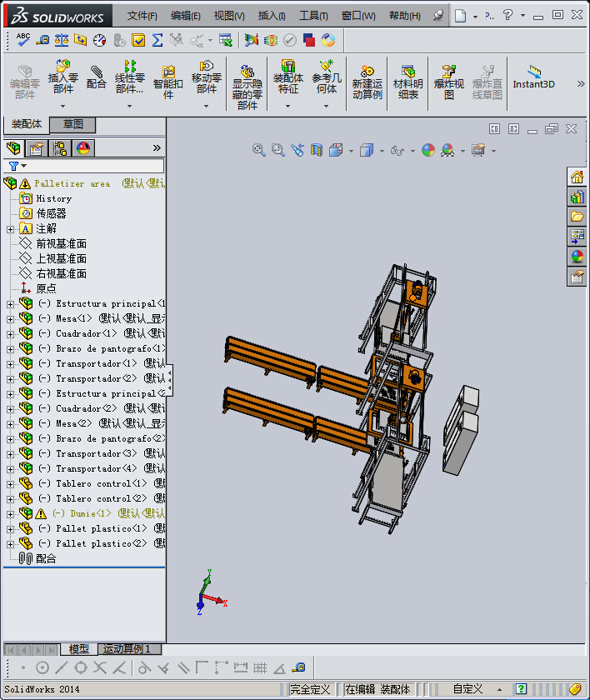Open the Design Table icon

tap(225, 40)
